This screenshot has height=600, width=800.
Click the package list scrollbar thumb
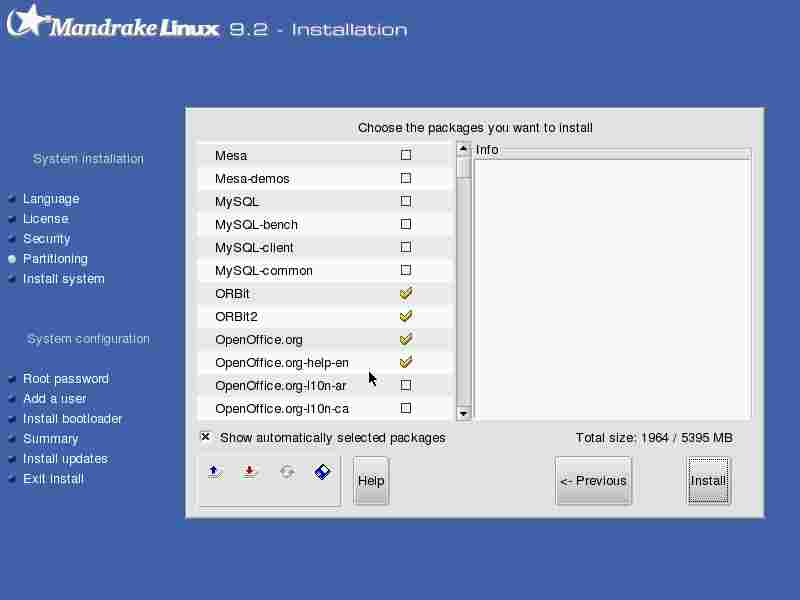463,168
